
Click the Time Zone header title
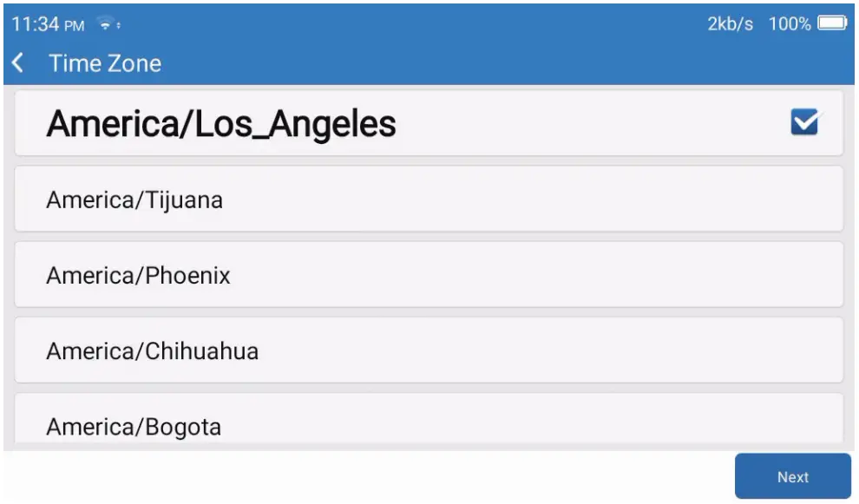(x=105, y=63)
